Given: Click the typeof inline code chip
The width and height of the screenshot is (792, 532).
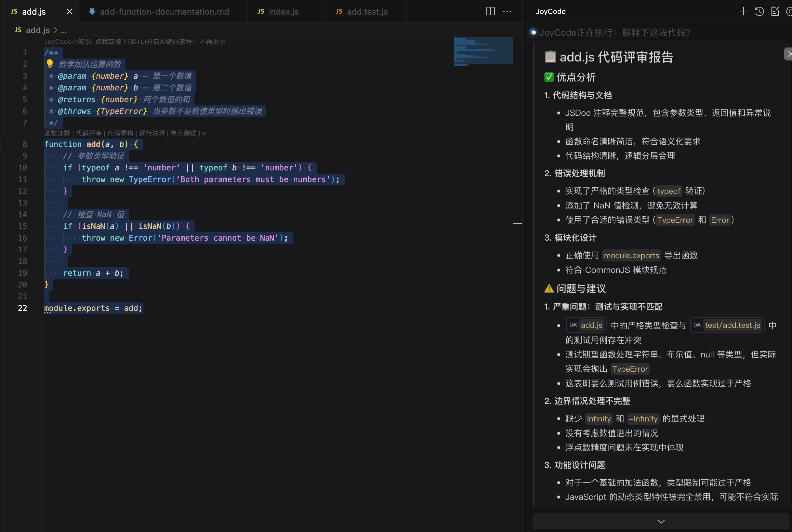Looking at the screenshot, I should coord(668,191).
